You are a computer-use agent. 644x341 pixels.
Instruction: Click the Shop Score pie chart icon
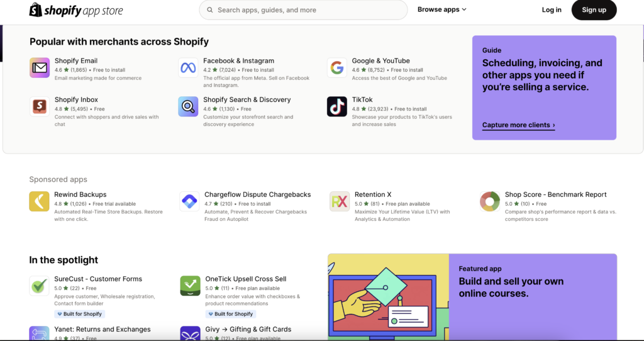point(490,201)
